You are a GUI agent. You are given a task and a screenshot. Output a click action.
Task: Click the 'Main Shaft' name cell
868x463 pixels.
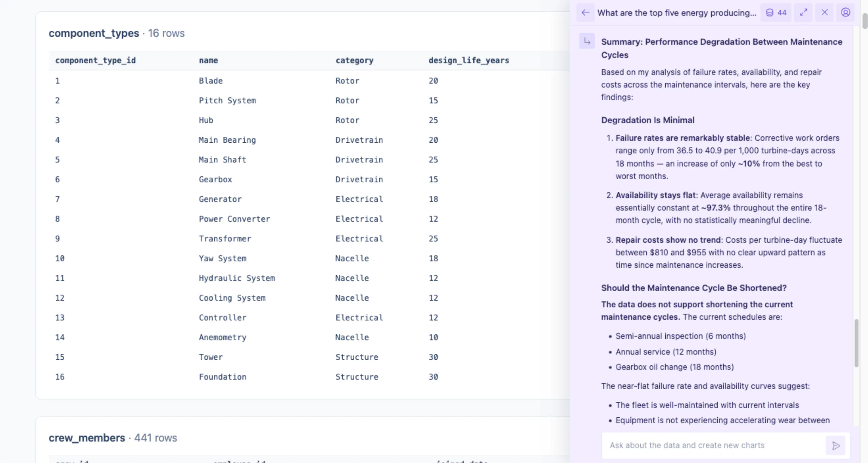[222, 160]
